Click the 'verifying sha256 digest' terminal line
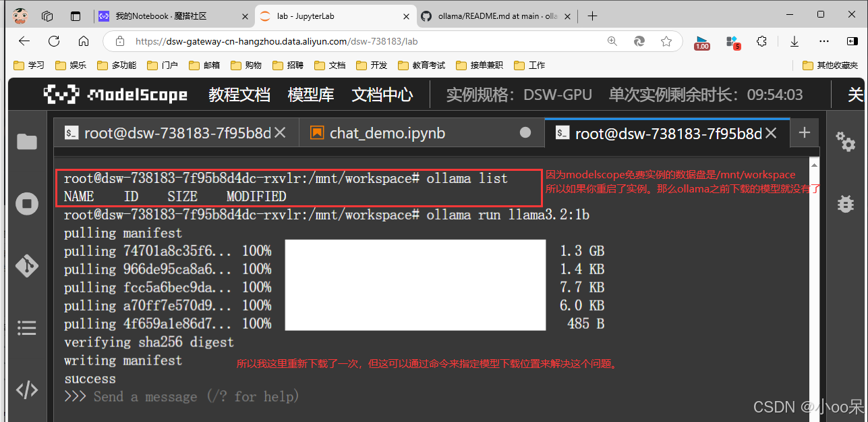868x422 pixels. pyautogui.click(x=149, y=342)
